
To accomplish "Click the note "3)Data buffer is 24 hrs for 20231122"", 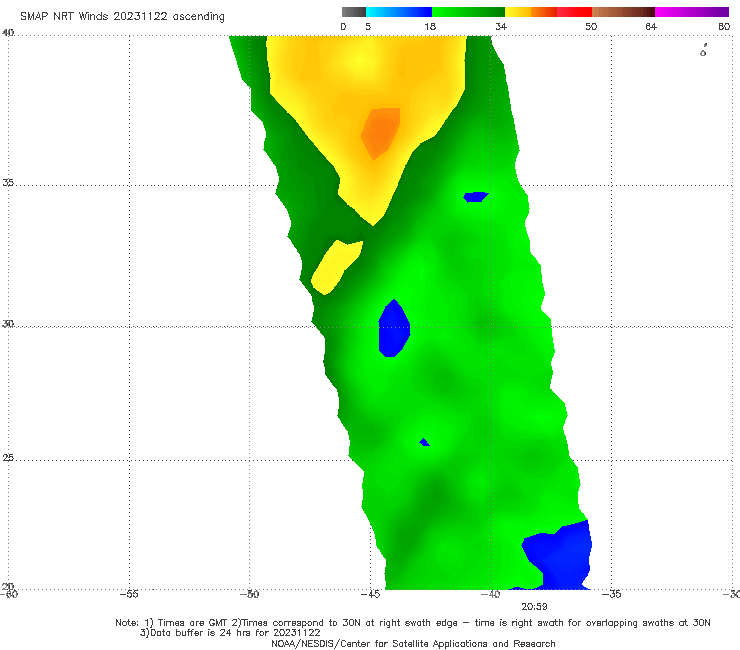I will (x=230, y=633).
